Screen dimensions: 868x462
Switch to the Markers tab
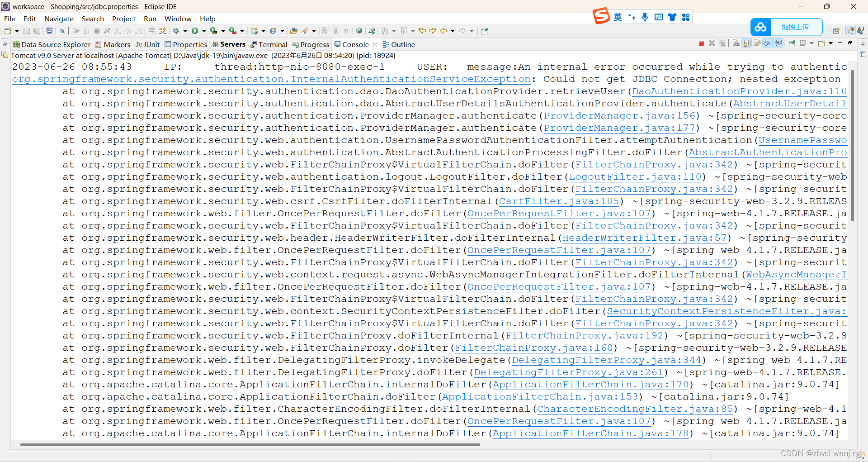pyautogui.click(x=113, y=44)
